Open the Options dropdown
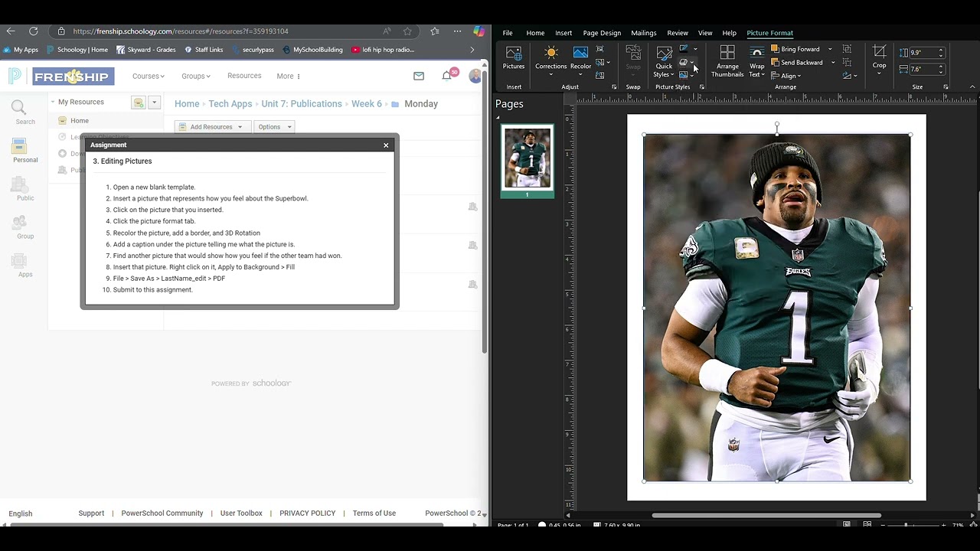 tap(274, 126)
